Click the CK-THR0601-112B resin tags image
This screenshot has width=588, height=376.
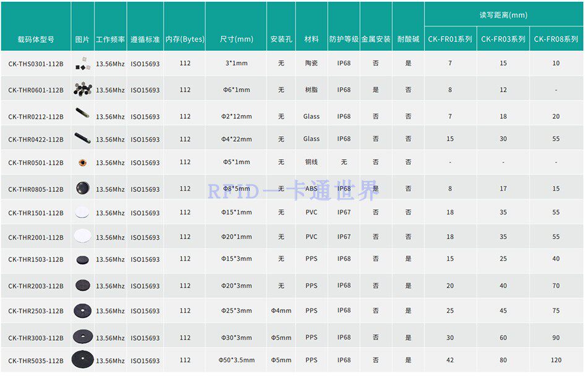click(x=83, y=89)
